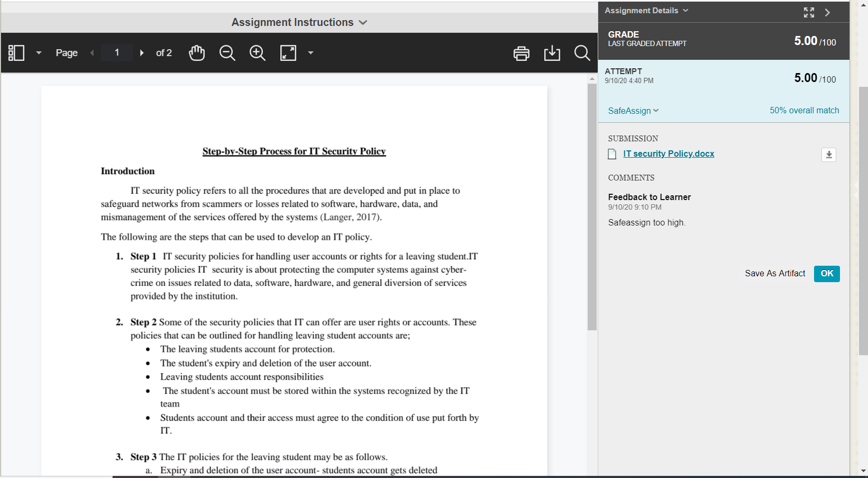Image resolution: width=868 pixels, height=478 pixels.
Task: Open the document search tool
Action: click(x=582, y=53)
